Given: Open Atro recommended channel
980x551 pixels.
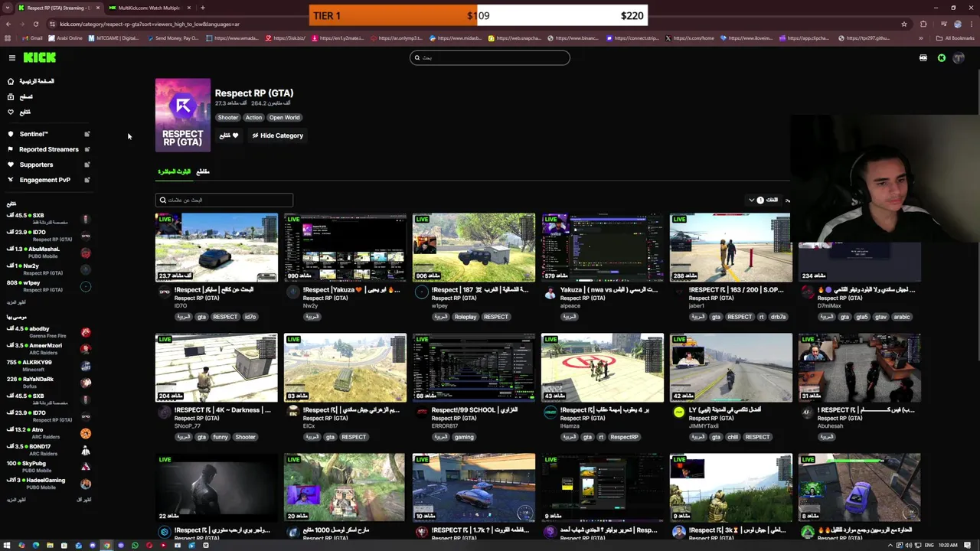Looking at the screenshot, I should coord(48,433).
